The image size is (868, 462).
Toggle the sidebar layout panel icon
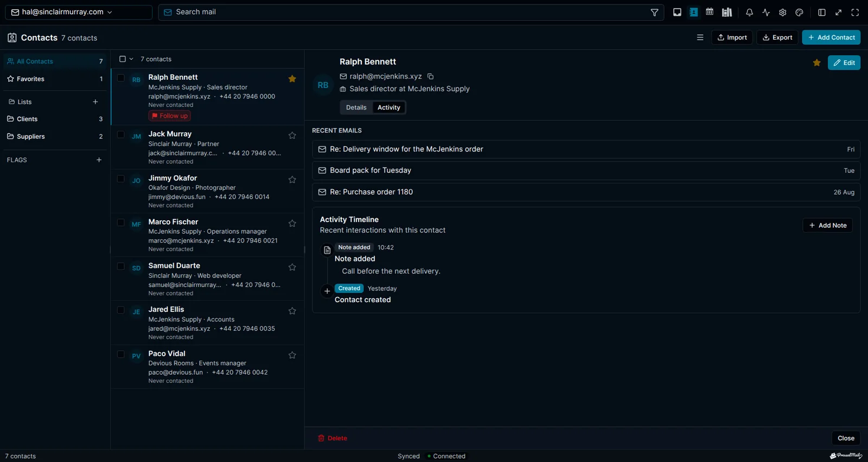(x=822, y=12)
